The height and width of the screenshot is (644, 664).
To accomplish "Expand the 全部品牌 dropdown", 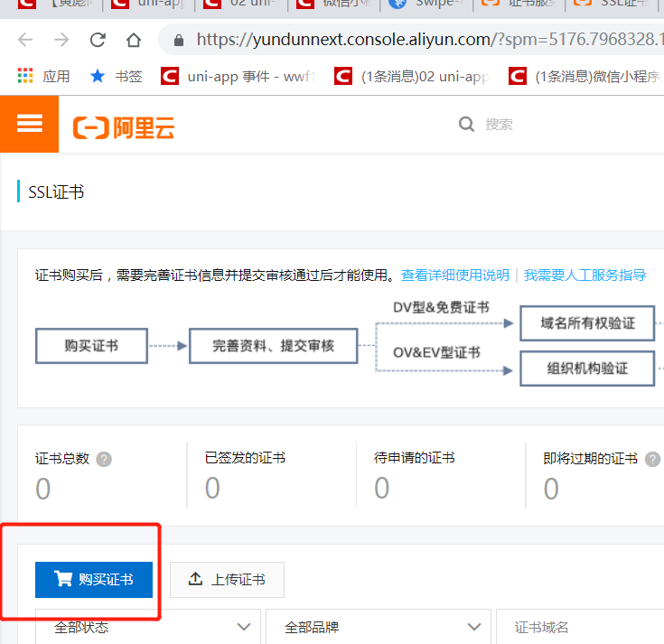I will pos(379,627).
